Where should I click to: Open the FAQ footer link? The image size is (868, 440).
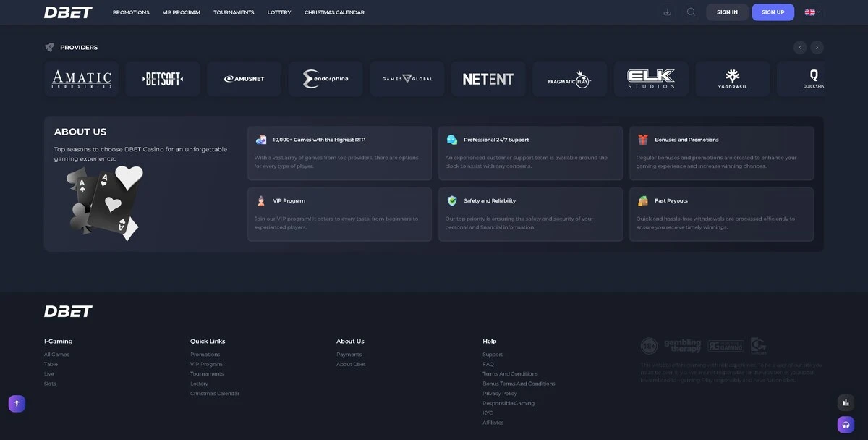click(x=488, y=364)
